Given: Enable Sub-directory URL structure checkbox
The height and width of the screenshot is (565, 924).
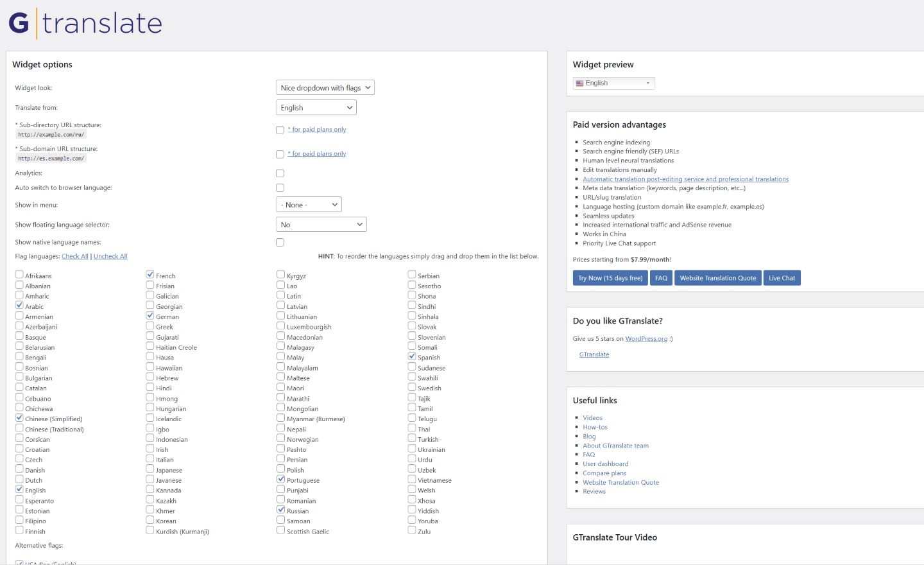Looking at the screenshot, I should (280, 130).
